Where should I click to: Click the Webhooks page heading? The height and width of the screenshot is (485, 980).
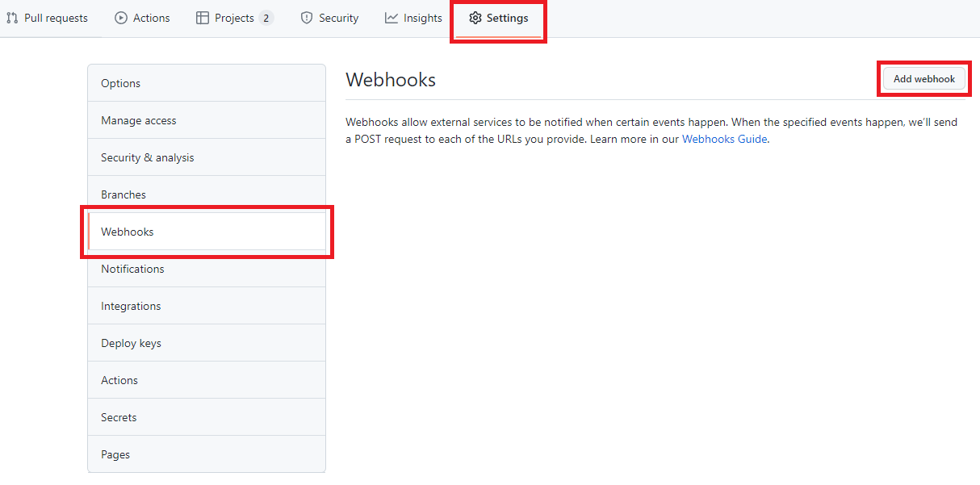[391, 80]
